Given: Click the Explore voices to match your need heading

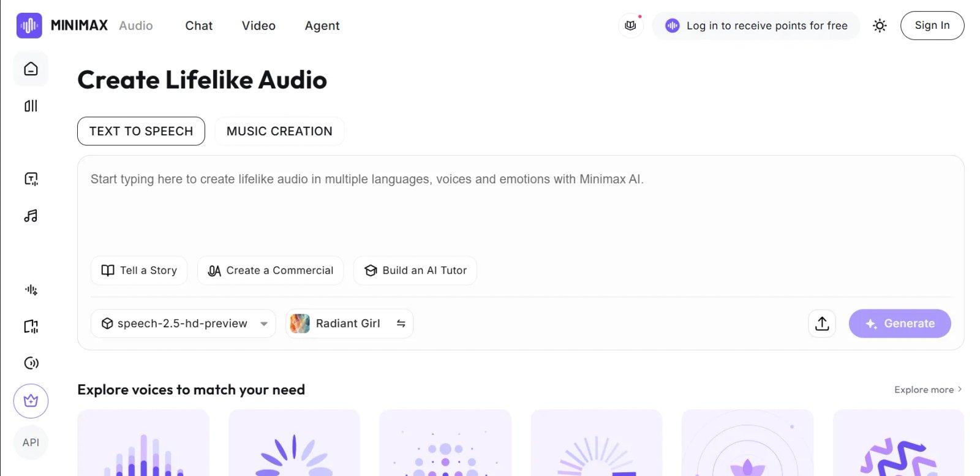Looking at the screenshot, I should click(x=191, y=390).
